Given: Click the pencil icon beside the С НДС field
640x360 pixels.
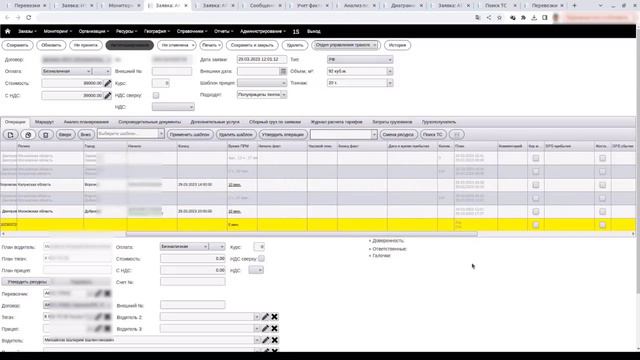Looking at the screenshot, I should pyautogui.click(x=107, y=96).
